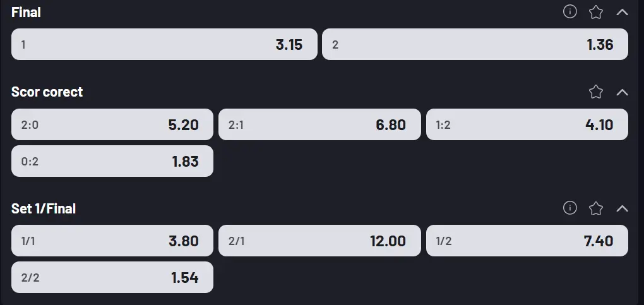Click the Scor corect section title
The height and width of the screenshot is (305, 644).
coord(47,92)
